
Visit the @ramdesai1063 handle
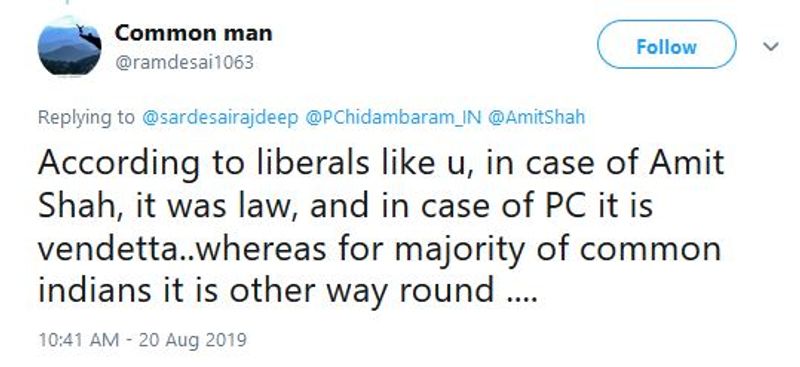tap(185, 63)
